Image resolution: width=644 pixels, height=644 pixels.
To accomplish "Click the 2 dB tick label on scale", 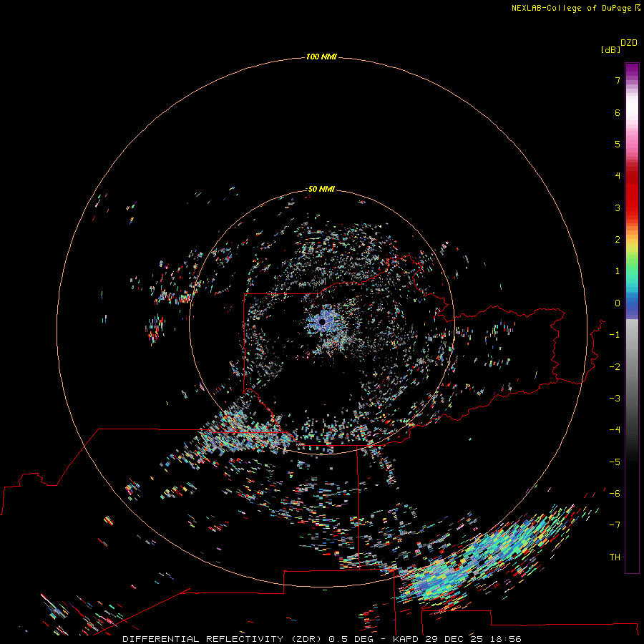I will (x=618, y=240).
